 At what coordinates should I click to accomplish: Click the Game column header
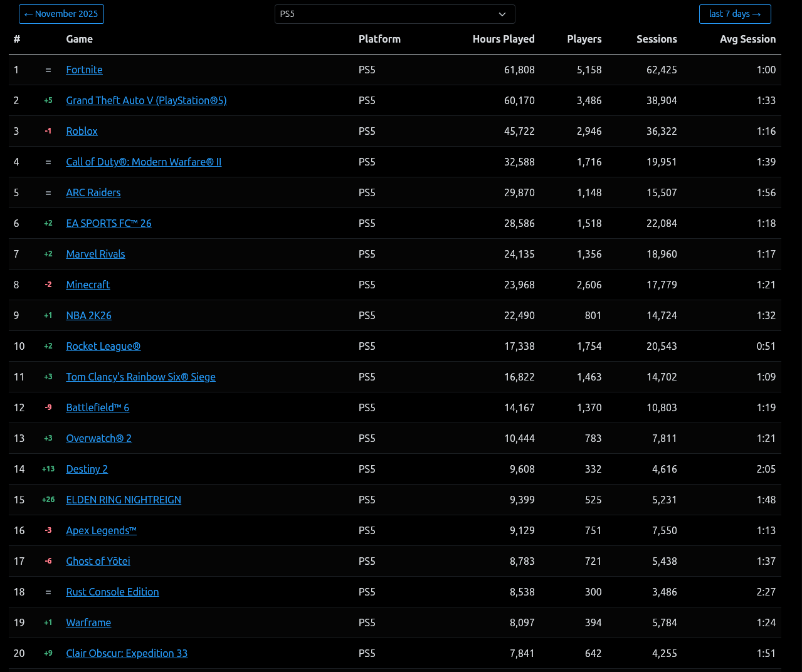pos(79,39)
